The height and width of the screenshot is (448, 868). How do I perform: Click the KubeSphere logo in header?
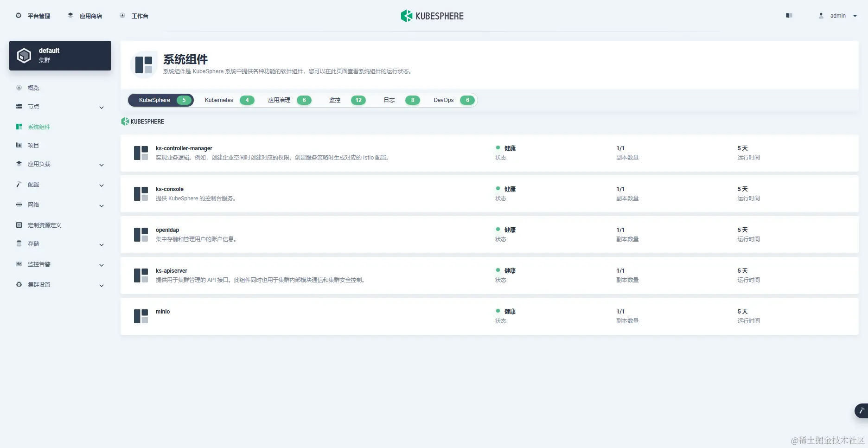pos(432,16)
